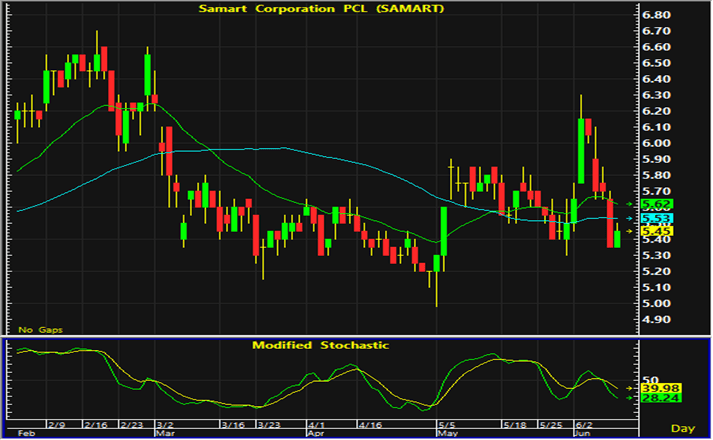Click the yellow 39.98 stochastic value tag

coord(661,389)
